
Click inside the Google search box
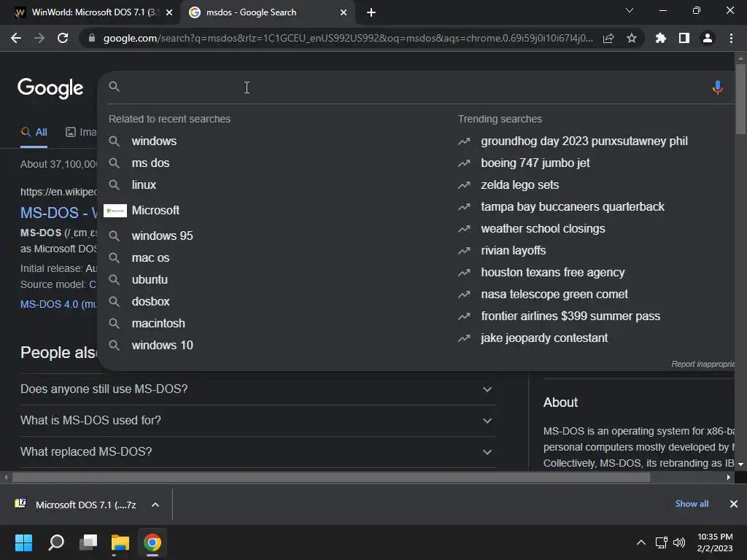pos(410,87)
